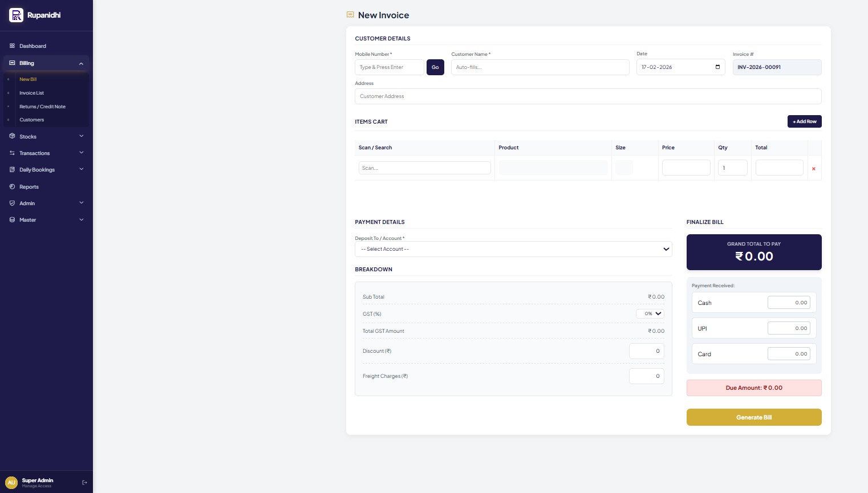
Task: Open the Deposit To Account dropdown
Action: (x=513, y=249)
